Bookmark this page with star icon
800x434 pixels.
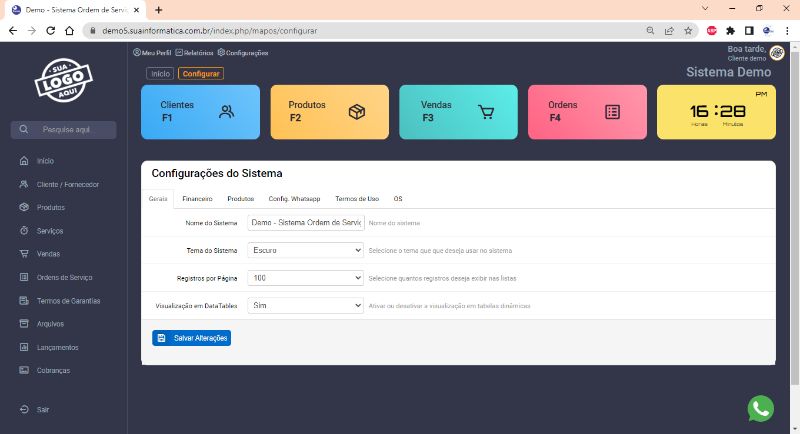[x=688, y=31]
